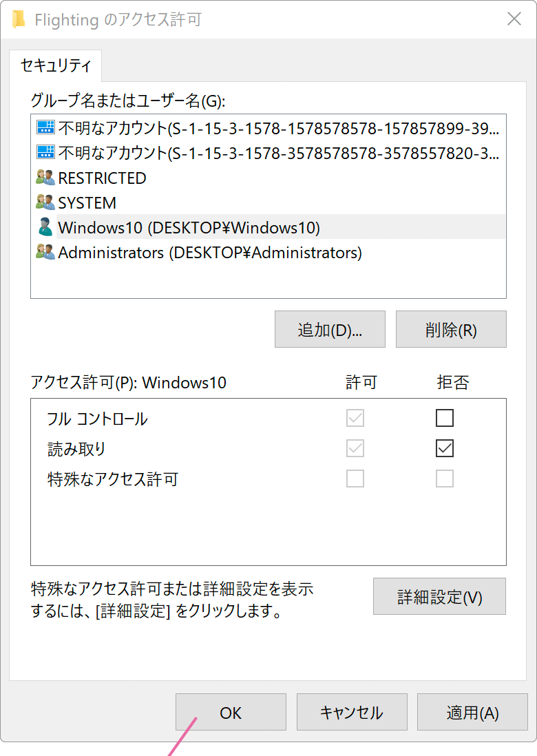Screen dimensions: 537x756
Task: Click the 適用(A) apply button
Action: point(472,712)
